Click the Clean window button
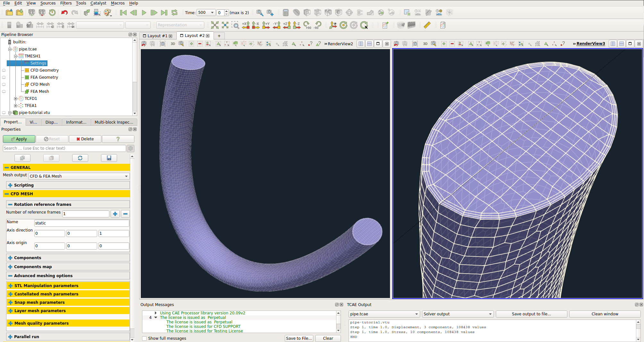 pyautogui.click(x=605, y=314)
